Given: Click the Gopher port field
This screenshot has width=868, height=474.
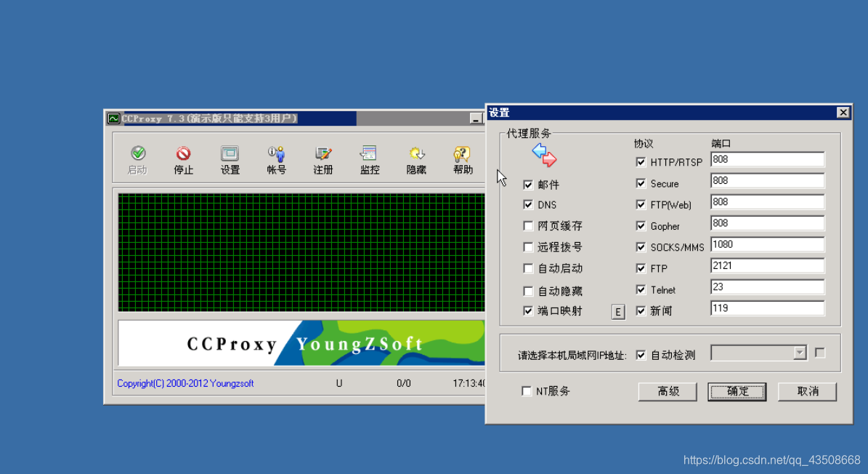Looking at the screenshot, I should (x=767, y=223).
